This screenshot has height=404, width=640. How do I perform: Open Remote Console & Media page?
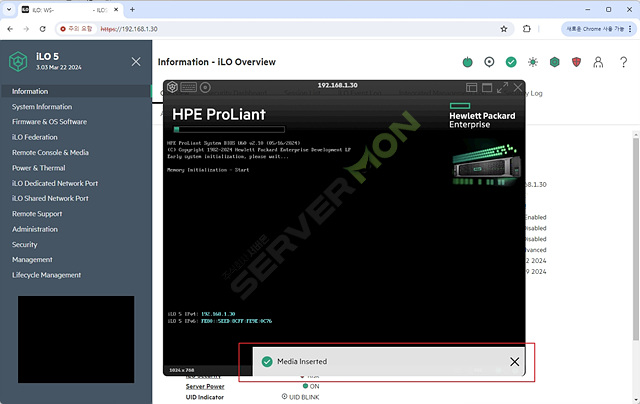pos(50,152)
